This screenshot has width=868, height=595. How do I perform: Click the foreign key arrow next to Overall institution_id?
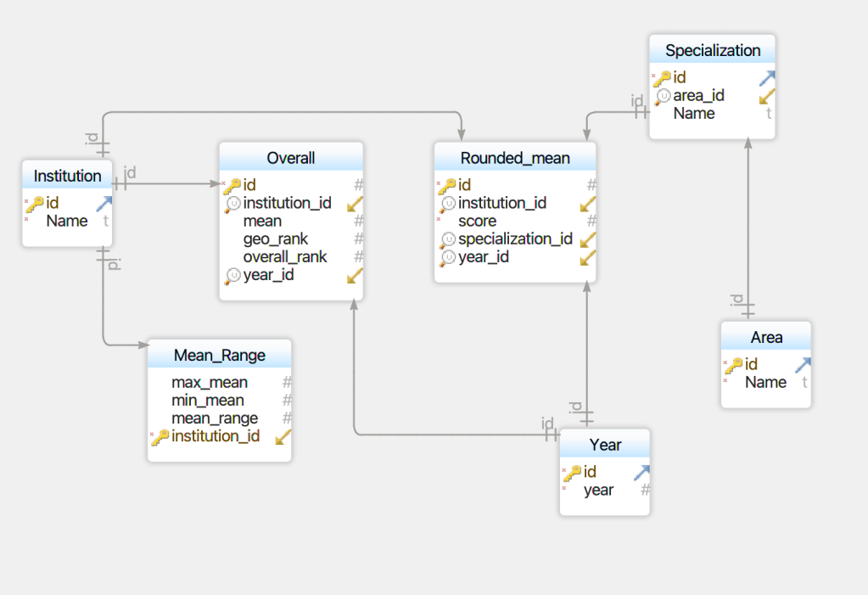(x=356, y=204)
